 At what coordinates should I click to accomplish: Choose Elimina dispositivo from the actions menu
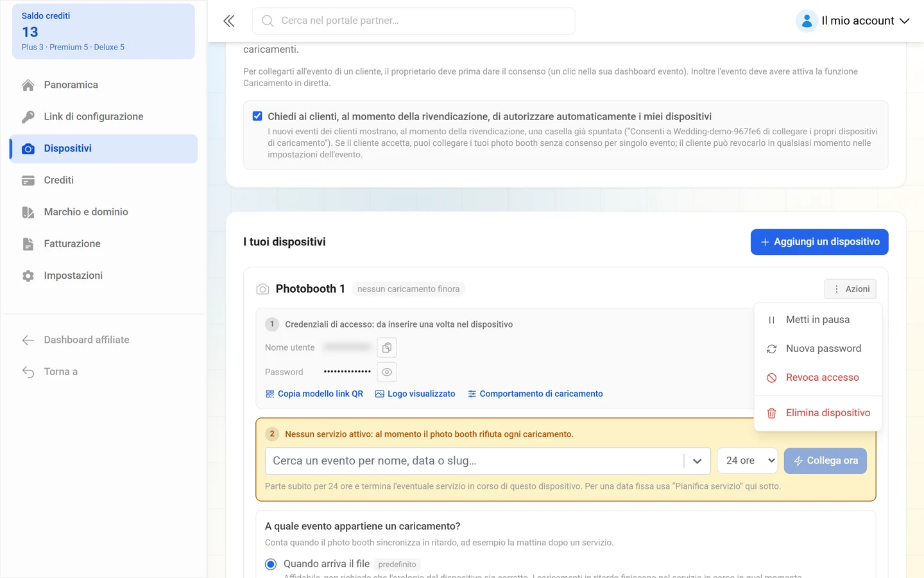818,413
